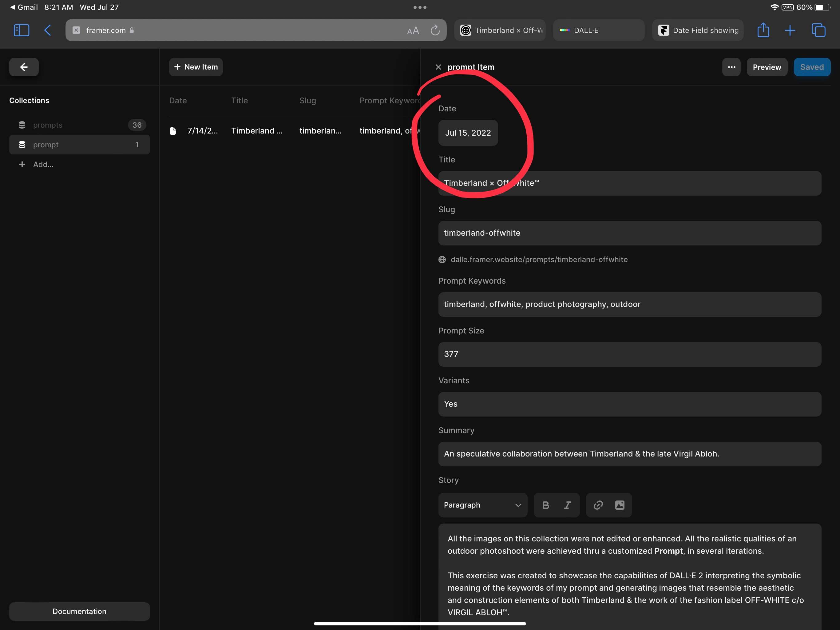The width and height of the screenshot is (840, 630).
Task: Click the document icon of the 7/14 row
Action: [x=173, y=131]
